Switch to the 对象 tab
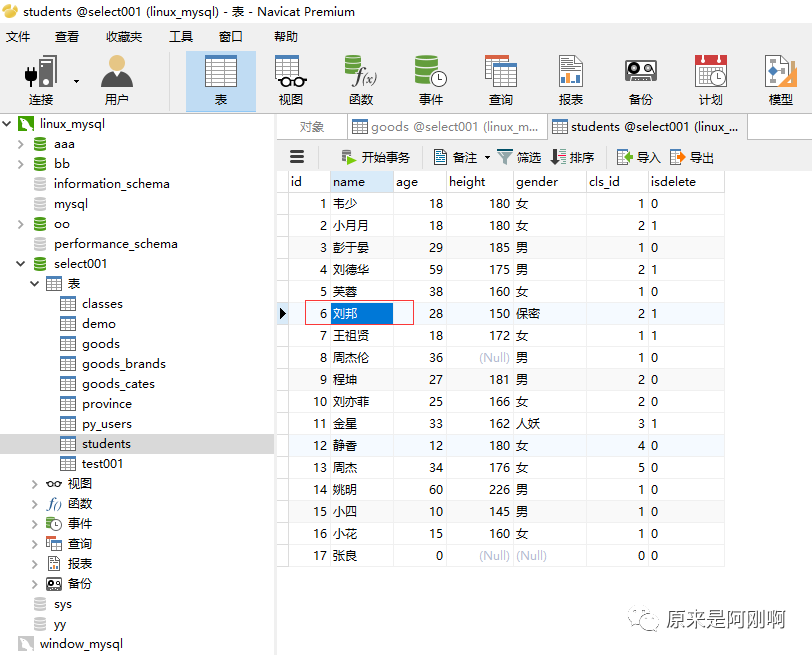Image resolution: width=812 pixels, height=655 pixels. (312, 127)
